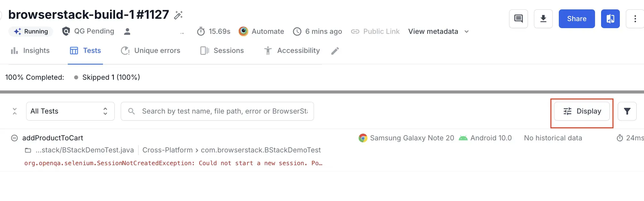644x201 pixels.
Task: Click the search magnifier icon in search bar
Action: click(131, 111)
